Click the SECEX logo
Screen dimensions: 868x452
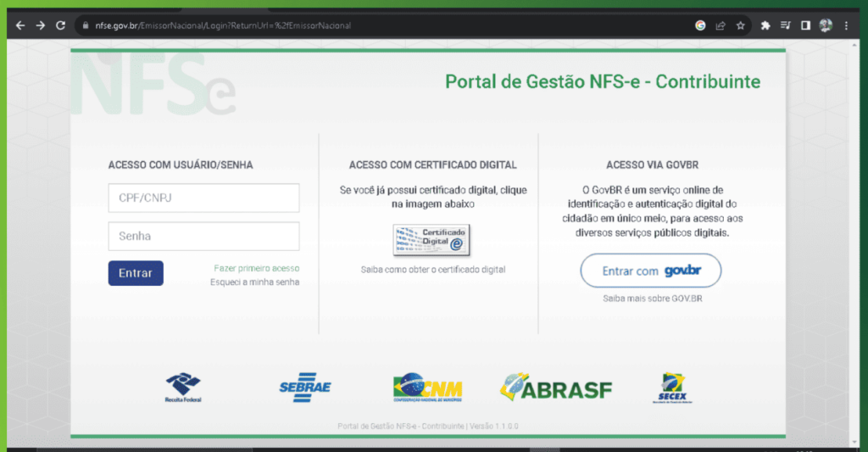pos(672,388)
